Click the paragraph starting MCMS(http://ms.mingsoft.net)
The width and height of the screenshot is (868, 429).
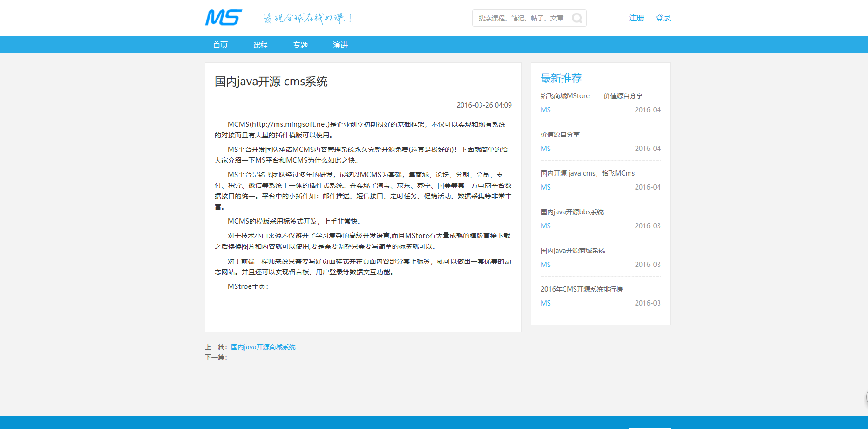click(x=363, y=129)
